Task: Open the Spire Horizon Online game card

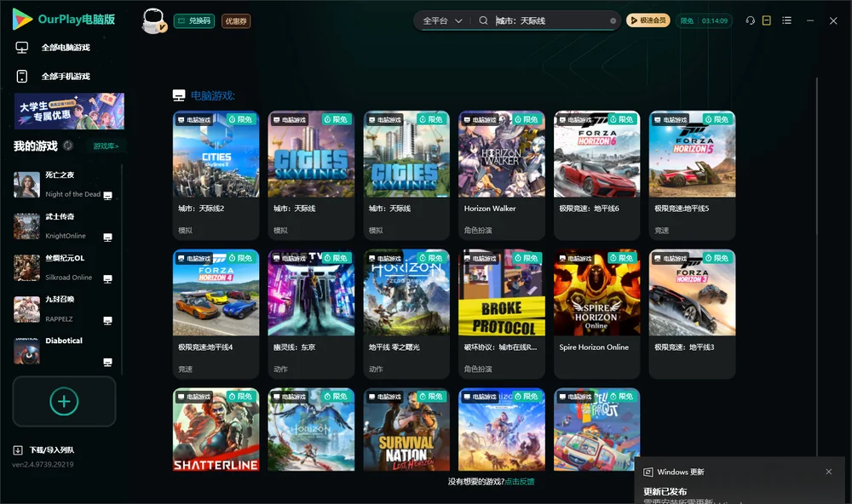Action: pos(597,314)
